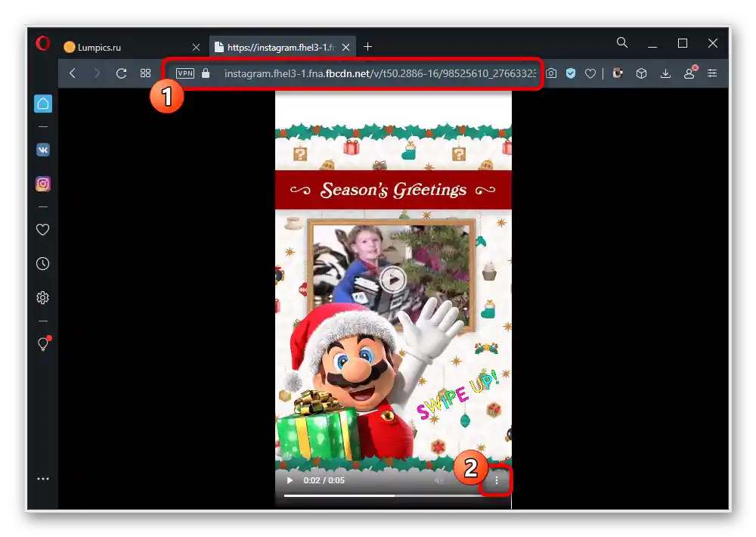Open the tab search magnifier
The image size is (756, 537).
coord(622,43)
